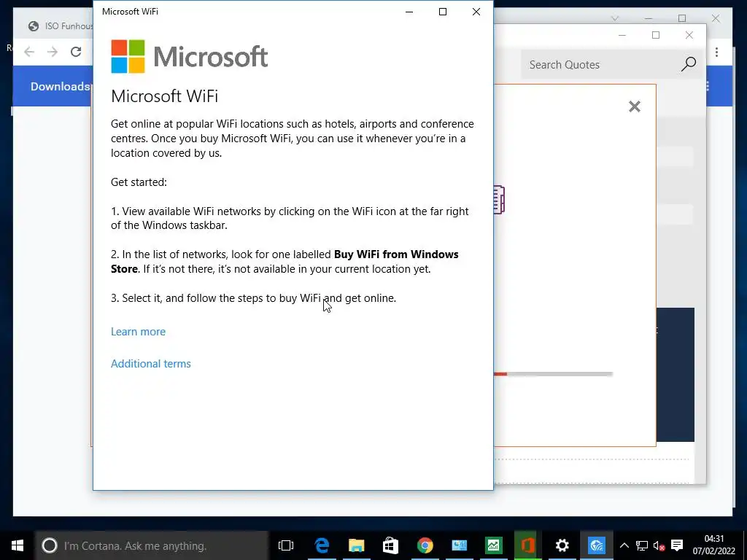Image resolution: width=747 pixels, height=560 pixels.
Task: Maximize the Search Quotes app window
Action: click(656, 35)
